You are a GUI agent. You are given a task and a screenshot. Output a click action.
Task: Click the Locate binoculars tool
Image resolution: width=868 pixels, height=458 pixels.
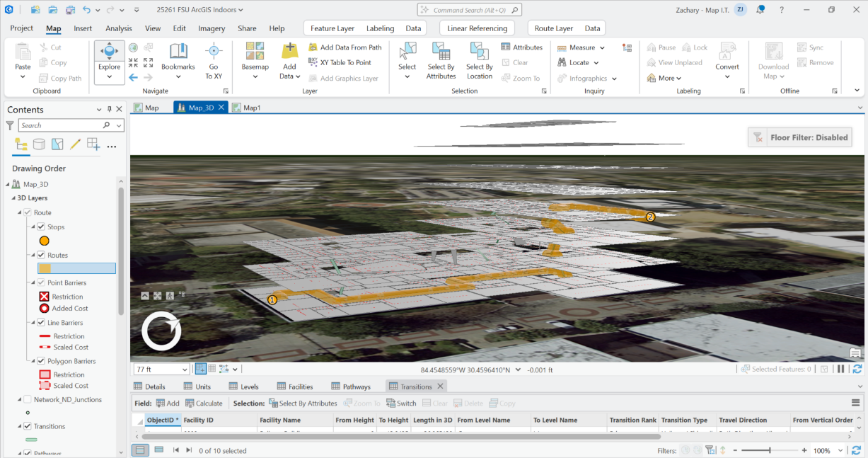tap(578, 62)
